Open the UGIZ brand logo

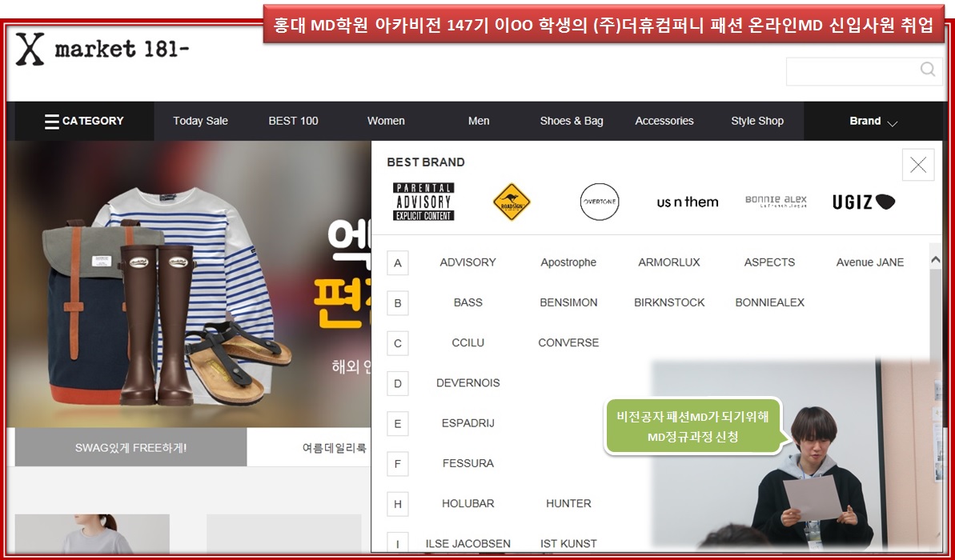(864, 202)
